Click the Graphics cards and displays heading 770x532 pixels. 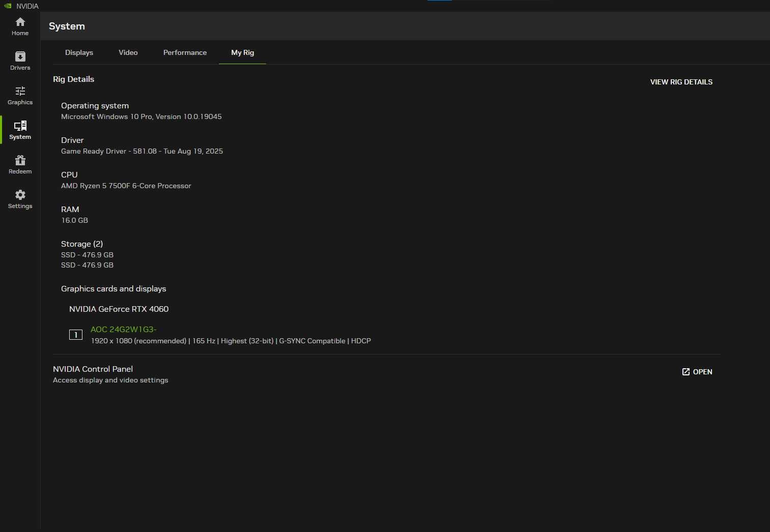[113, 289]
